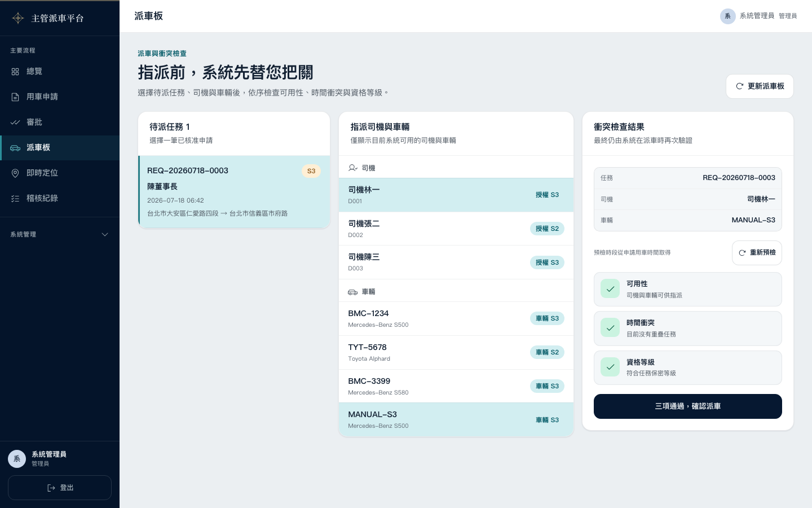Screen dimensions: 812x508
Task: Log out using the 登出 button
Action: [60, 488]
